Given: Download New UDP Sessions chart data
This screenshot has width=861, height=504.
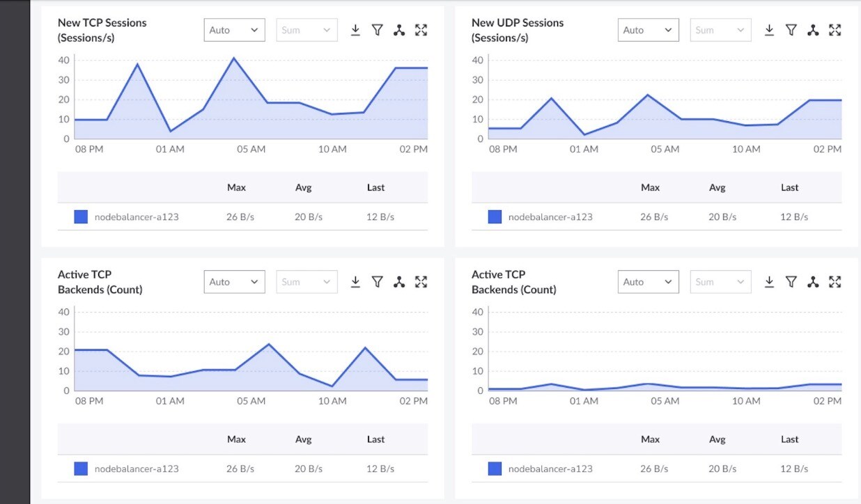Looking at the screenshot, I should [x=769, y=30].
